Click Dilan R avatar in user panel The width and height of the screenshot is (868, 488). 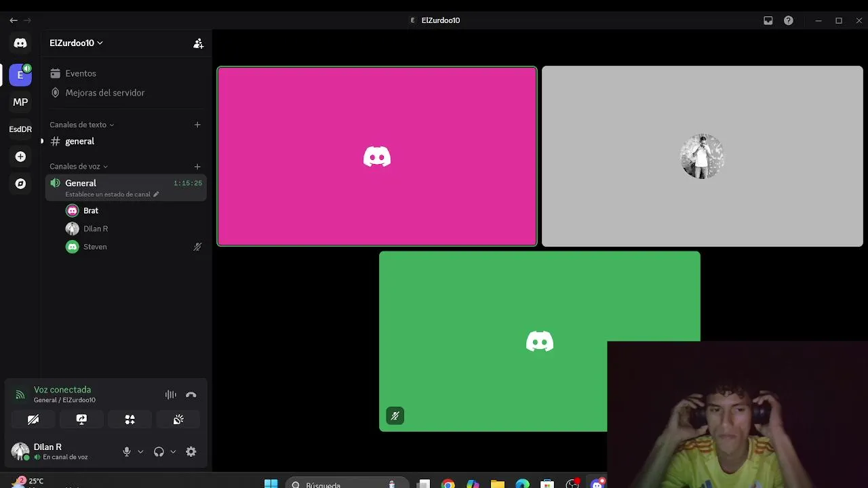tap(20, 451)
